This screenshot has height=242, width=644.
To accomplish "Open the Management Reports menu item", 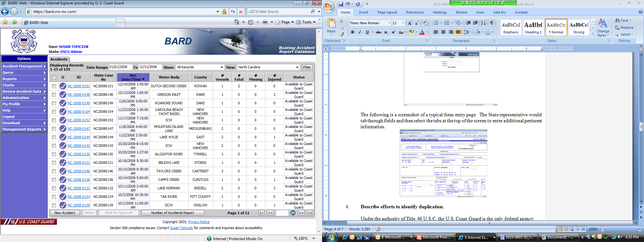I will [x=24, y=129].
